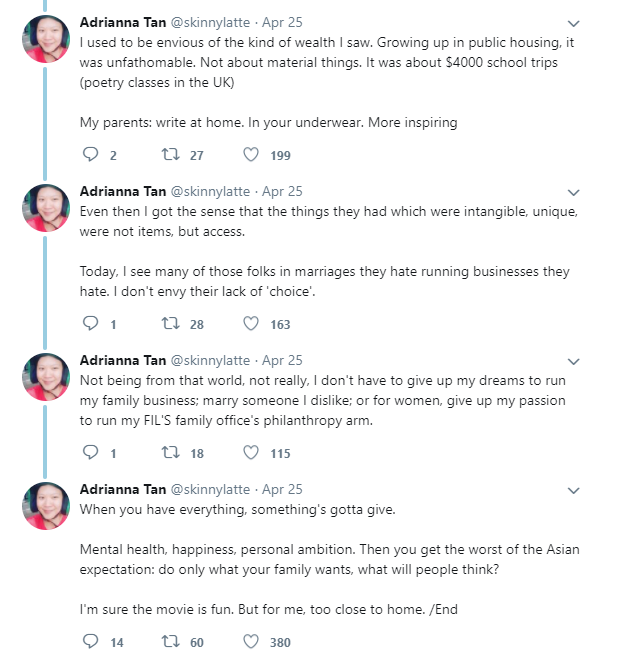Image resolution: width=618 pixels, height=656 pixels.
Task: Open the Apr 25 timestamp of third tweet
Action: coord(282,360)
